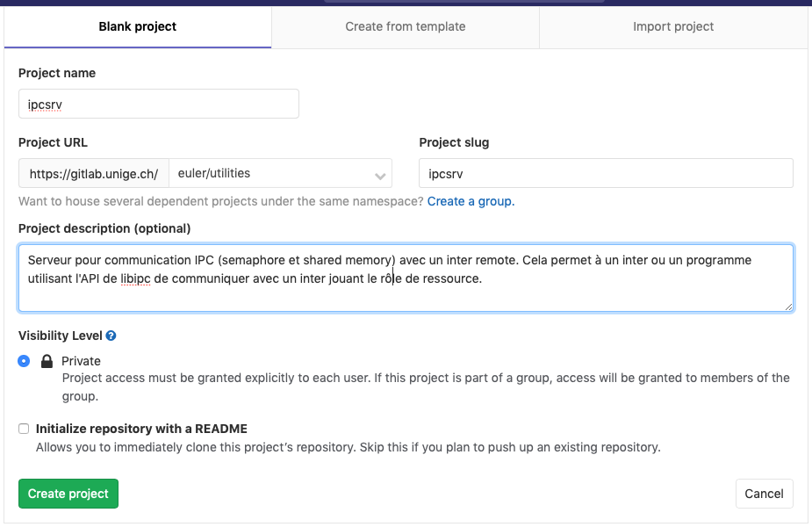Click into the Project slug input field

[x=606, y=174]
